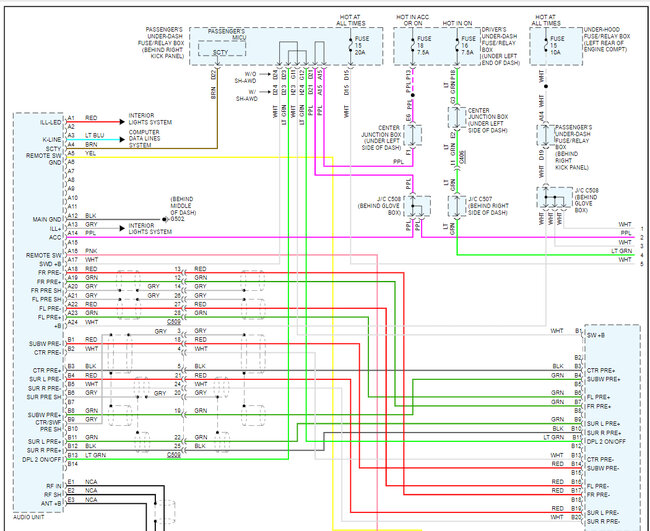Image resolution: width=650 pixels, height=531 pixels.
Task: Click the C606 connector label
Action: 463,156
